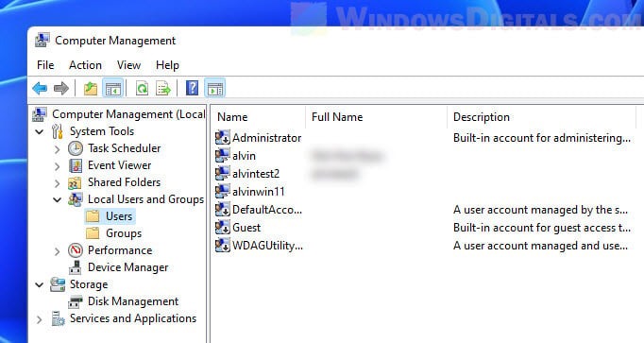Toggle the Show/Hide Console Tree icon
Image resolution: width=644 pixels, height=343 pixels.
point(113,88)
